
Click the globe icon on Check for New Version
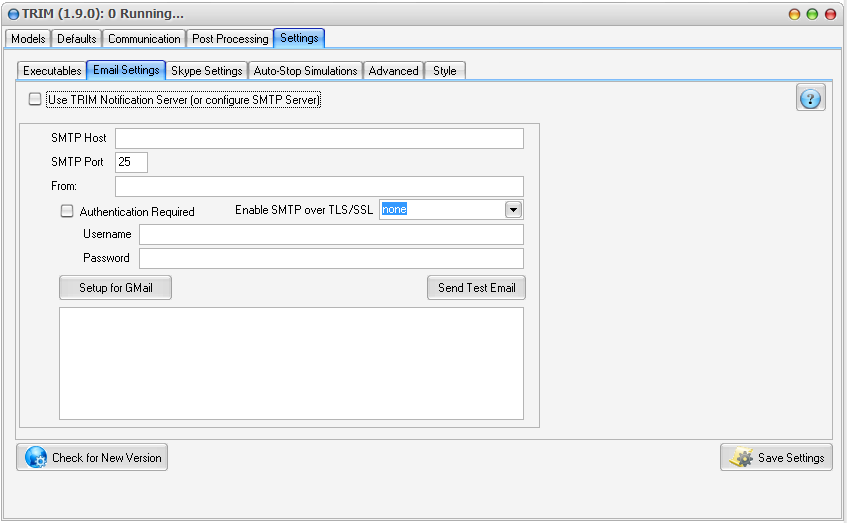pyautogui.click(x=36, y=457)
